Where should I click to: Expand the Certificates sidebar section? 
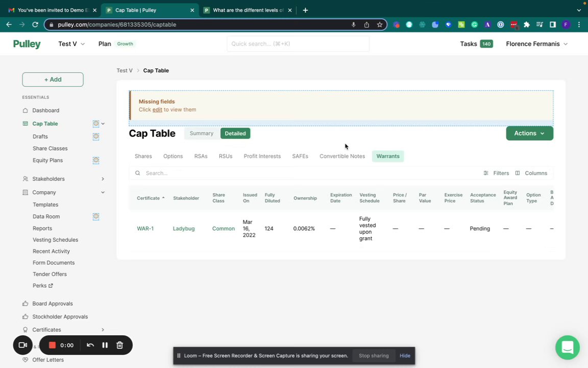103,330
